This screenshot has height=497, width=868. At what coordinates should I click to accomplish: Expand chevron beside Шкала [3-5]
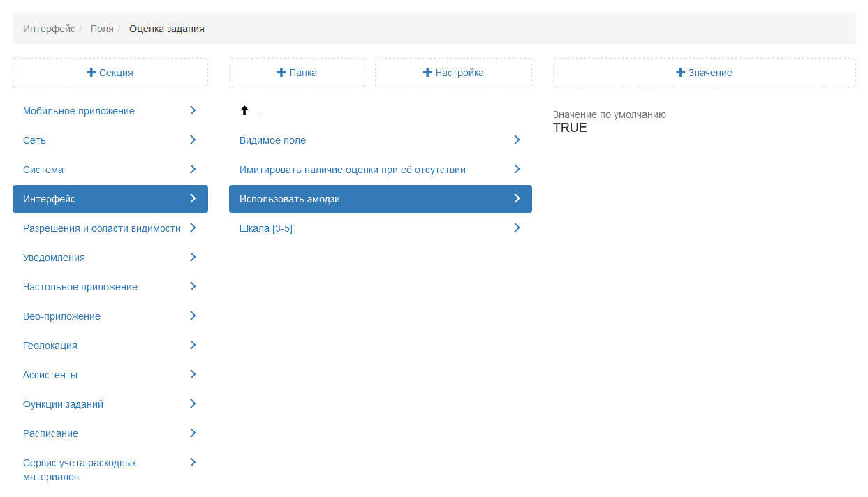[x=517, y=228]
